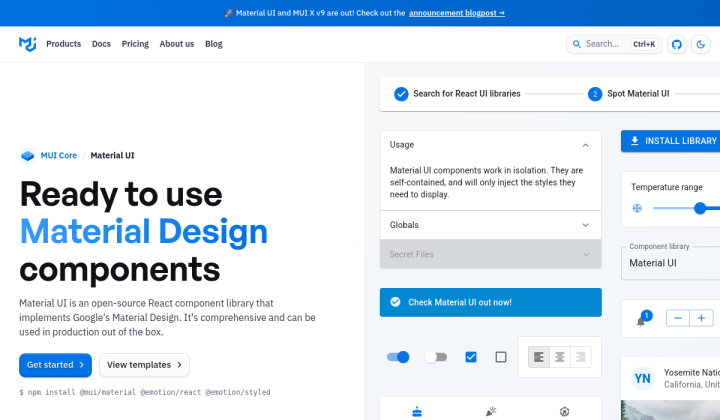720x420 pixels.
Task: Uncheck the checked blue checkbox
Action: pos(471,357)
